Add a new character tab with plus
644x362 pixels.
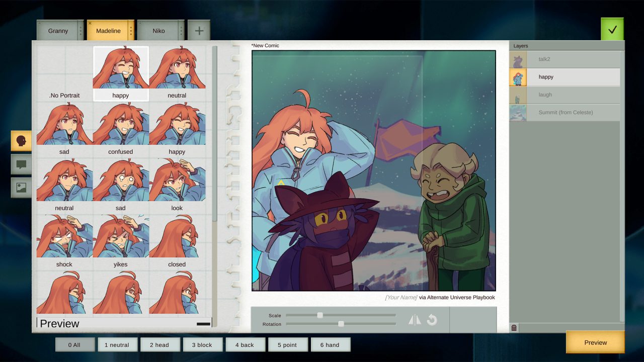199,31
